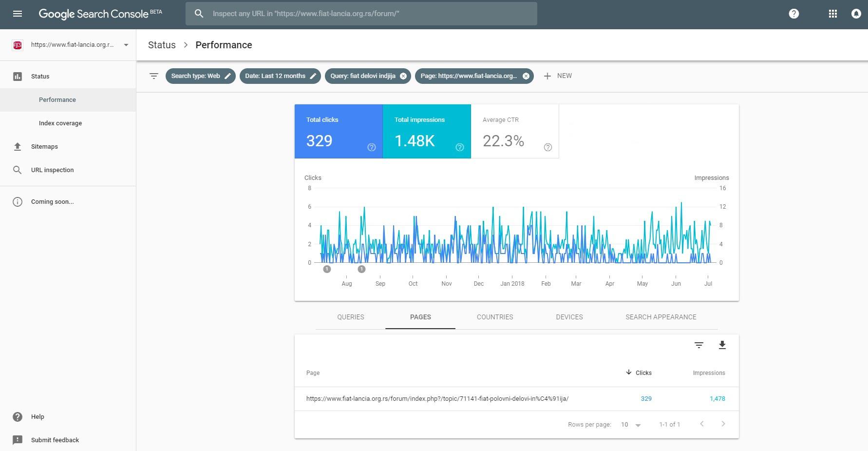The height and width of the screenshot is (451, 868).
Task: Toggle the Total impressions metric card
Action: point(427,131)
